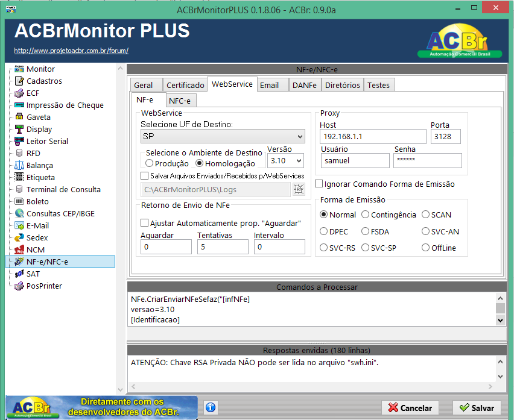Open the Gaveta drawer icon
This screenshot has height=420, width=514.
19,117
